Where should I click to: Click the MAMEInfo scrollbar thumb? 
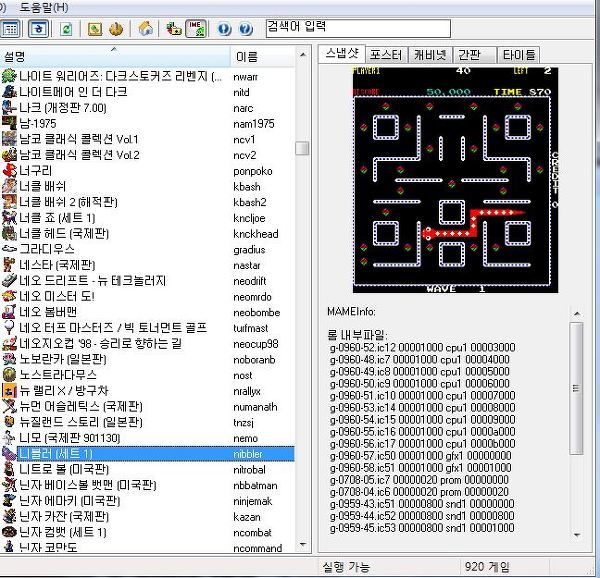pos(576,388)
